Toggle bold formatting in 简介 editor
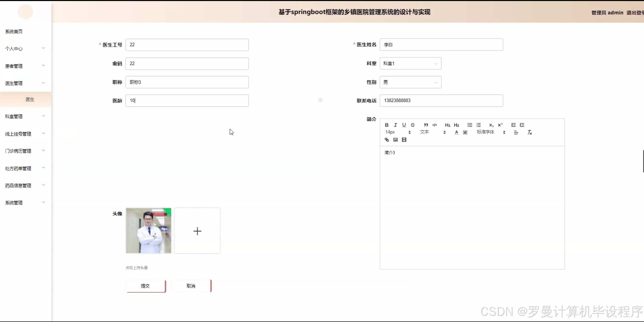Image resolution: width=644 pixels, height=322 pixels. click(386, 125)
